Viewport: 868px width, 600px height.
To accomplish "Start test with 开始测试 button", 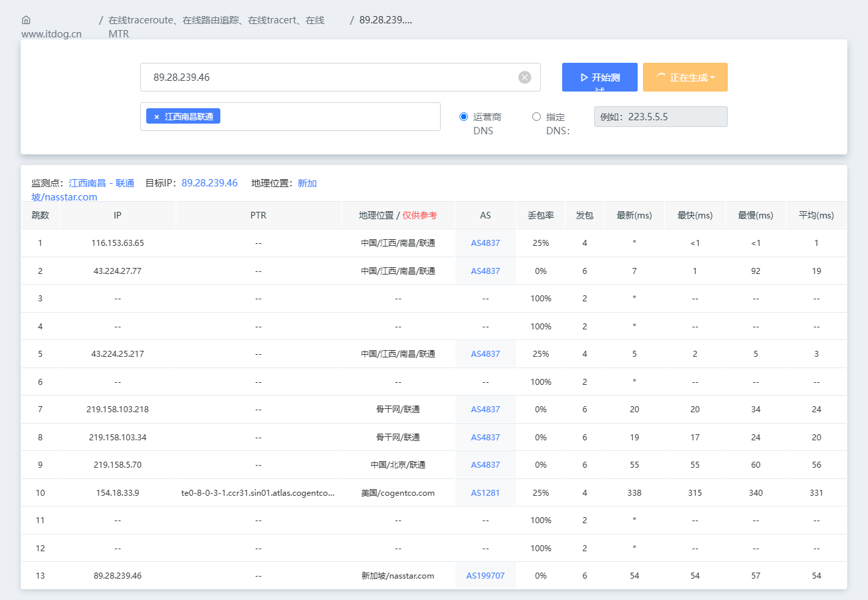I will pos(600,77).
